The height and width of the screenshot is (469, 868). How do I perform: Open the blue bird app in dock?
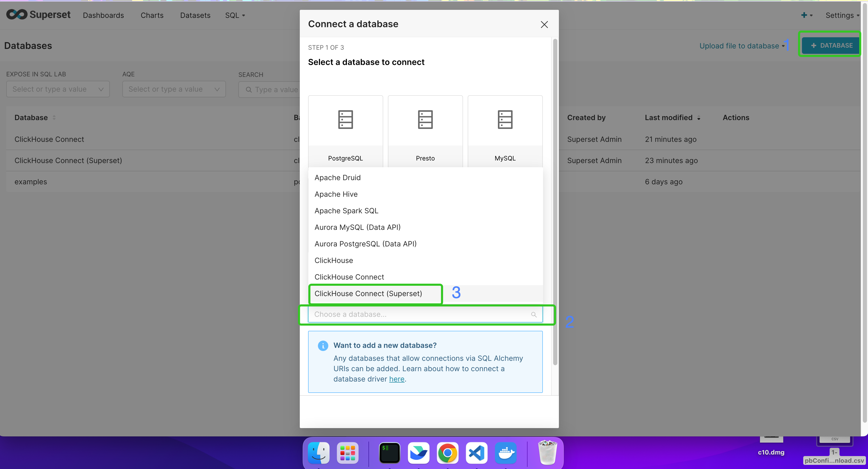[x=418, y=453]
